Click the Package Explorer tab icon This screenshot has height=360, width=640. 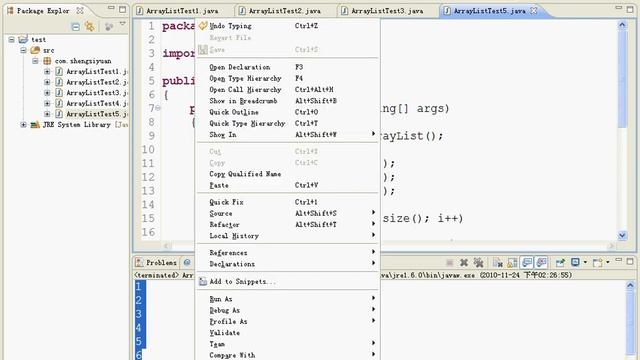(10, 11)
